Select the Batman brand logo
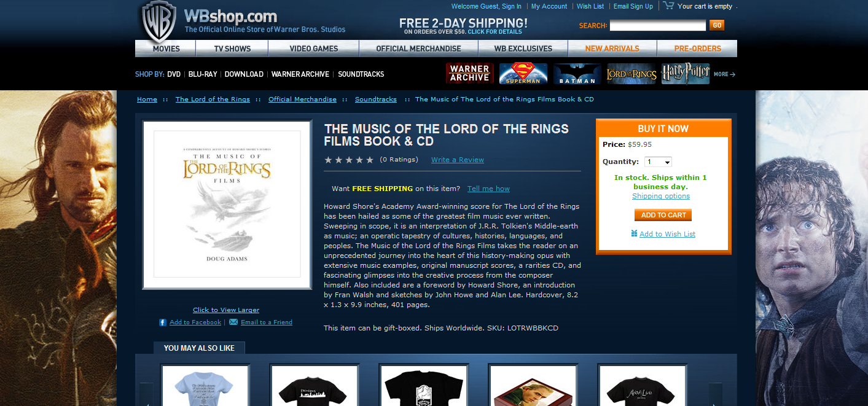Image resolution: width=868 pixels, height=406 pixels. [x=577, y=74]
